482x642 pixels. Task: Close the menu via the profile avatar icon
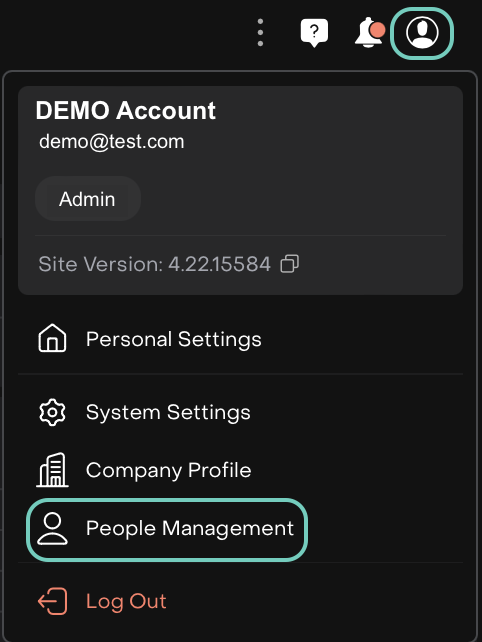pos(422,33)
